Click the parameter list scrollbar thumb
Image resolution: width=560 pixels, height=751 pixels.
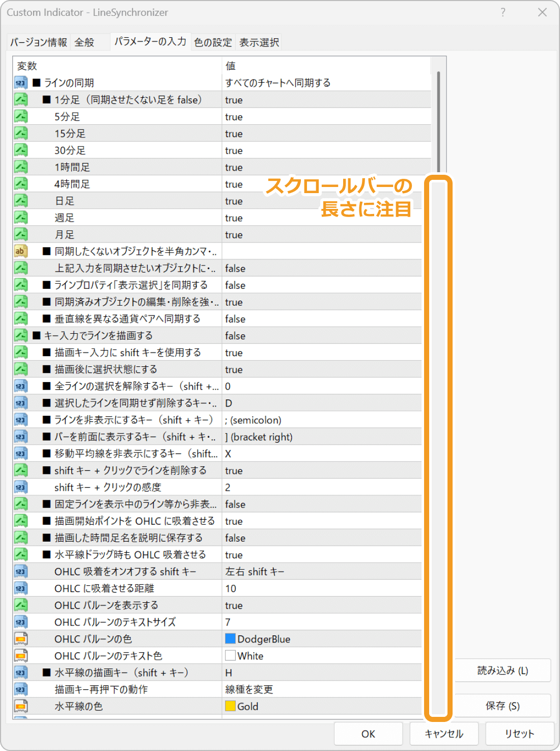pyautogui.click(x=438, y=121)
